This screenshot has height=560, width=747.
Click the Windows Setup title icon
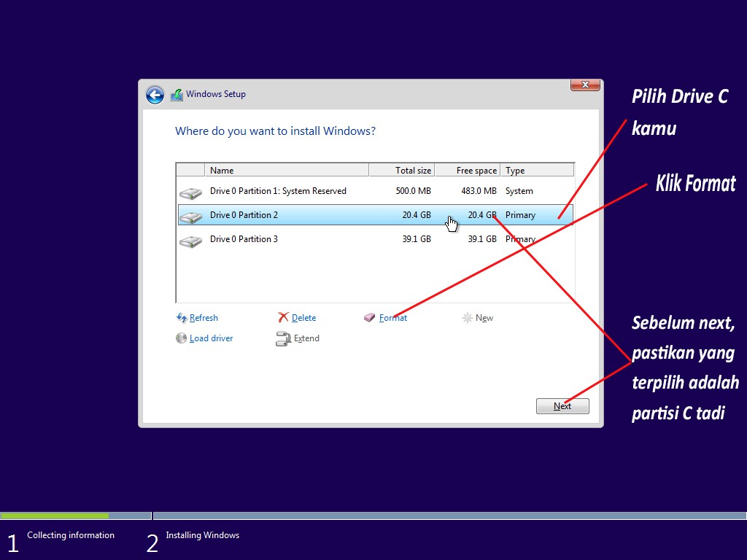point(177,94)
